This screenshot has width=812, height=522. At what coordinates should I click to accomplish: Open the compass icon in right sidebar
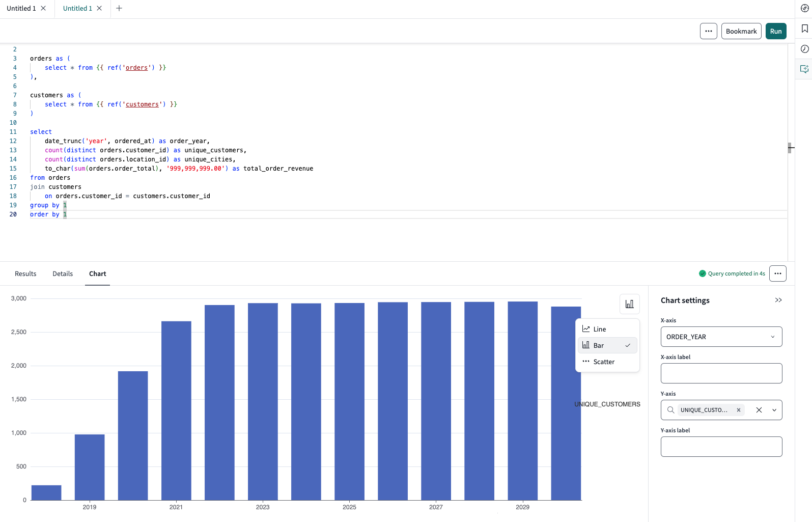804,8
